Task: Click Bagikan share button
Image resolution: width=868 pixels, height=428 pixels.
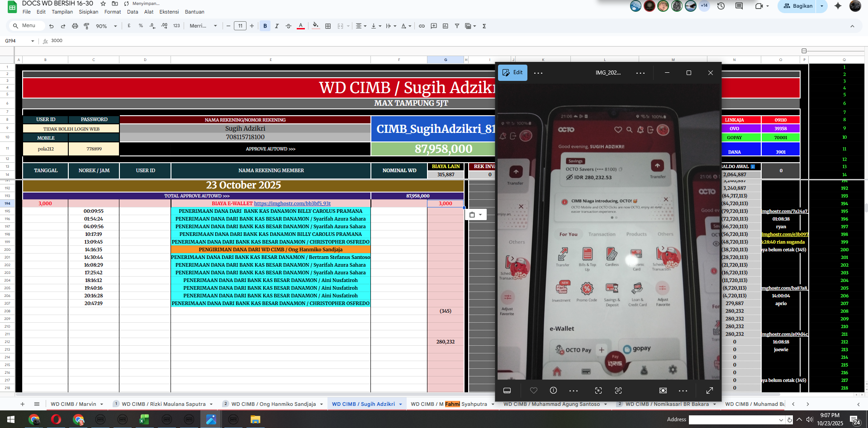Action: point(798,6)
